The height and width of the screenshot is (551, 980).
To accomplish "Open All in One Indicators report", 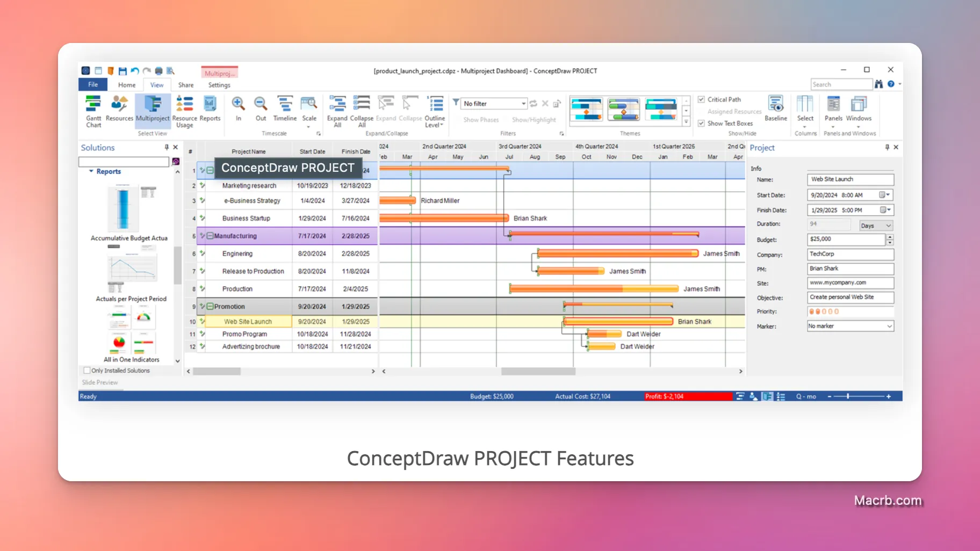I will tap(131, 335).
